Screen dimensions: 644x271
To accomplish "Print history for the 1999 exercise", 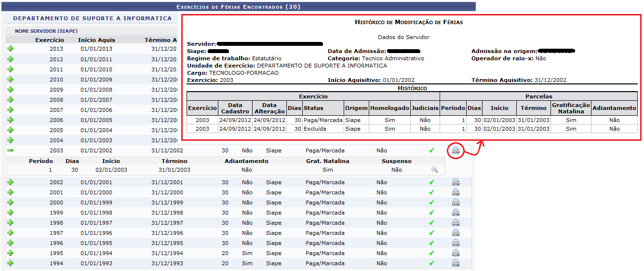I will [x=456, y=213].
